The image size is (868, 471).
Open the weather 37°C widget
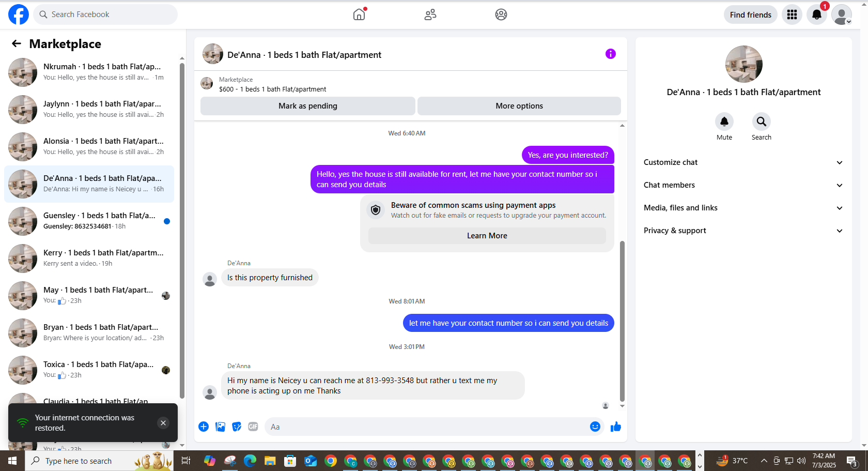732,461
